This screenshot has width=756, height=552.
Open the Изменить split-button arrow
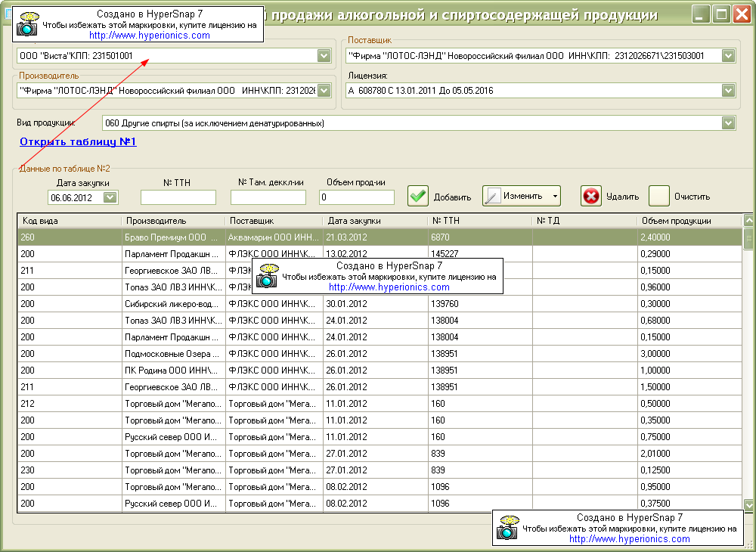(555, 196)
